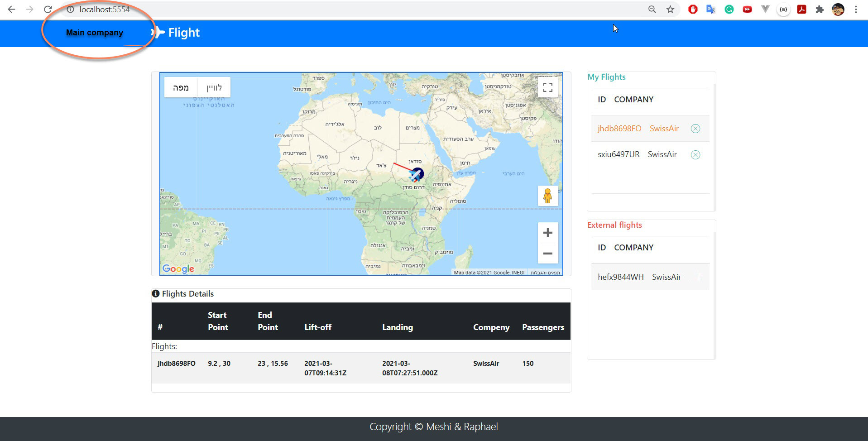Go forward to next page
The height and width of the screenshot is (441, 868).
30,9
